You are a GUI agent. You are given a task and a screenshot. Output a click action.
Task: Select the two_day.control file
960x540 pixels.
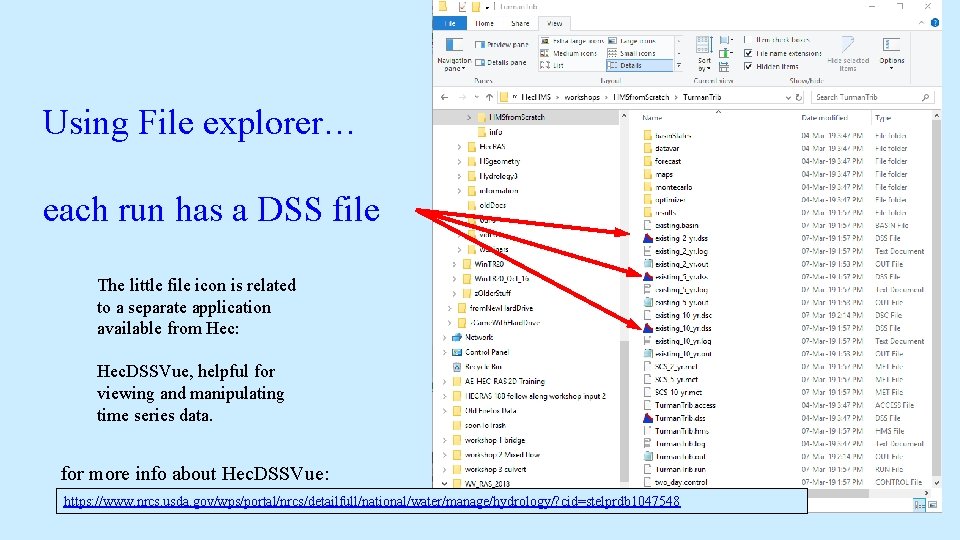point(675,482)
